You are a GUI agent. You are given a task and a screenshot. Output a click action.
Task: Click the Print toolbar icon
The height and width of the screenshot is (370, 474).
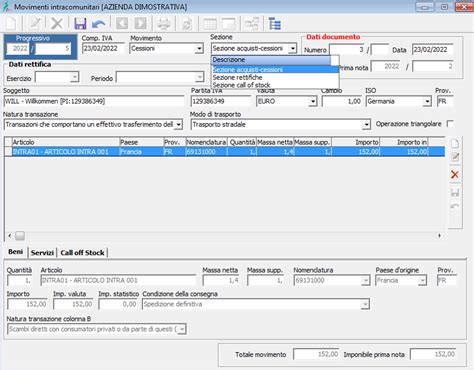click(x=164, y=24)
